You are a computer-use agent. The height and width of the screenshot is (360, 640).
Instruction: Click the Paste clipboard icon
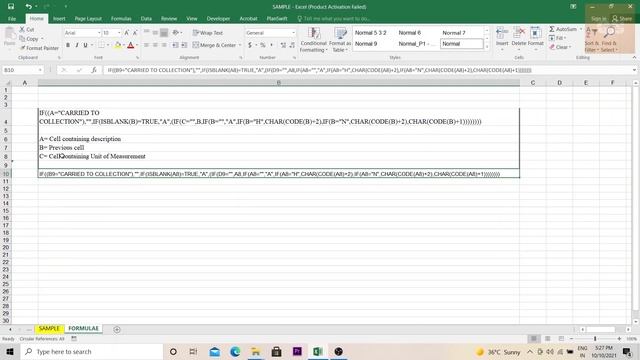[9, 33]
